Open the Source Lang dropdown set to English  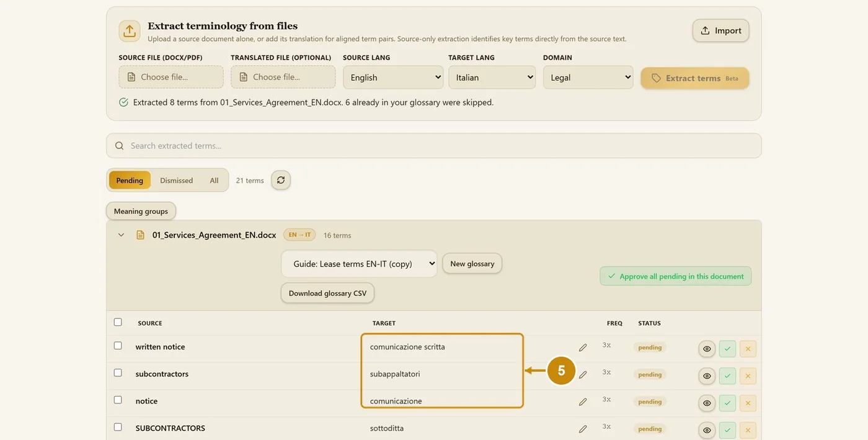[x=393, y=78]
